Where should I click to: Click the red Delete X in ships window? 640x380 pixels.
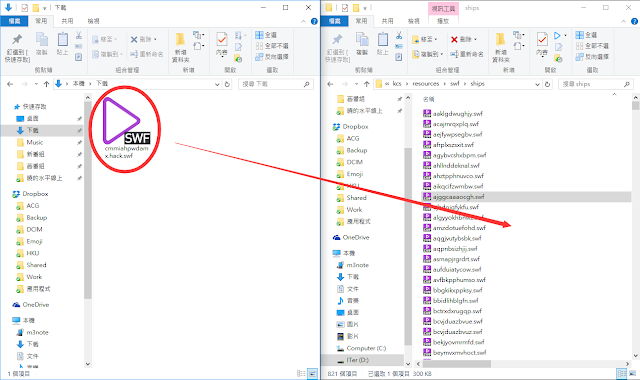tap(454, 39)
